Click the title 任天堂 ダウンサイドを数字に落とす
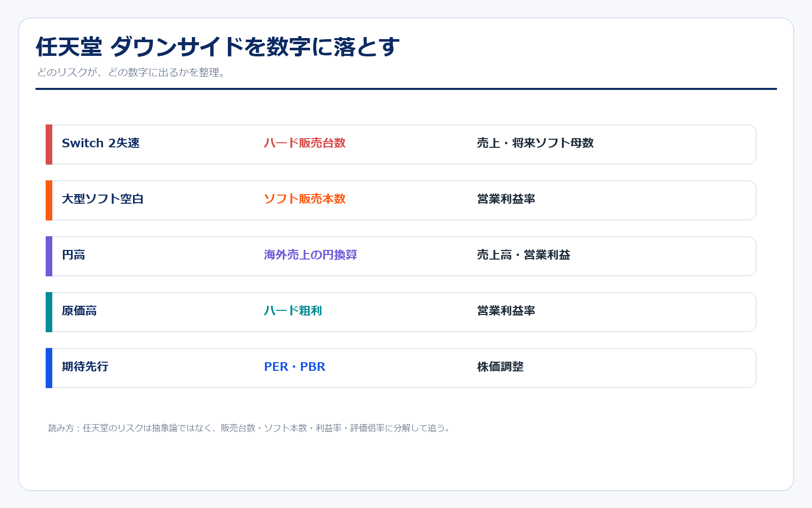The width and height of the screenshot is (812, 508). 218,47
